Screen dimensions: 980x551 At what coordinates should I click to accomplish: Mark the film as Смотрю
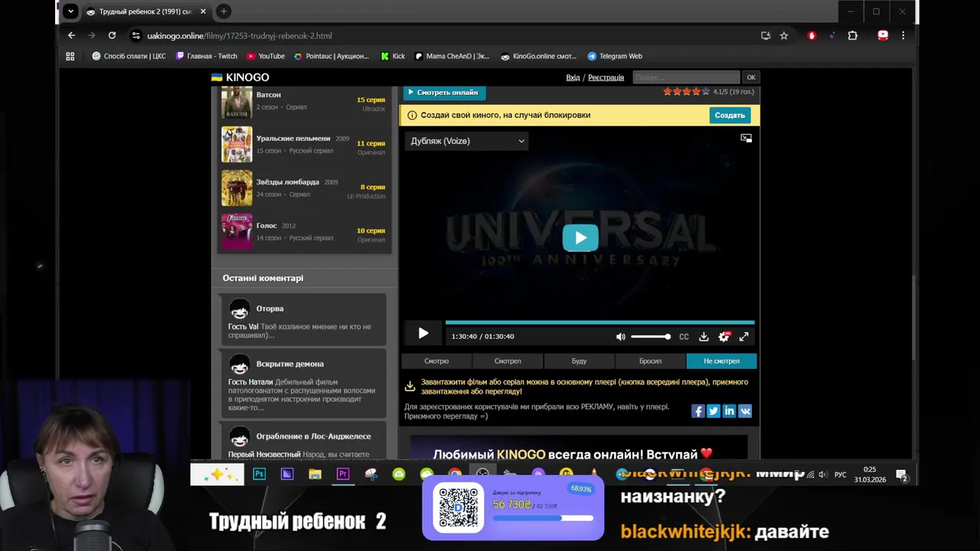click(x=436, y=361)
